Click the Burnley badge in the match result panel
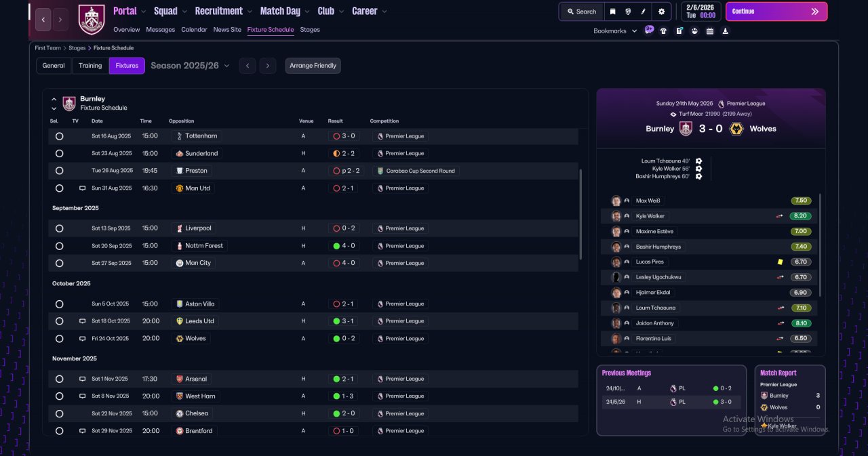 point(686,129)
